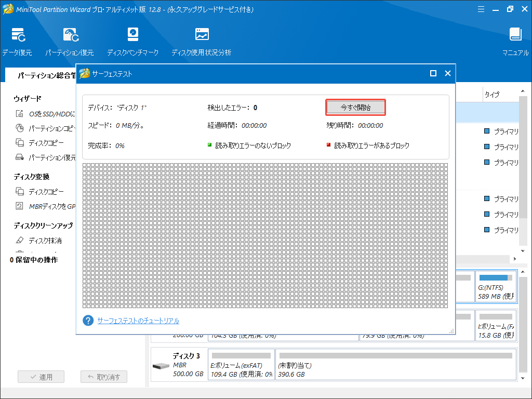Click the MiniTool app logo in the title bar
This screenshot has height=399, width=532.
pos(8,9)
